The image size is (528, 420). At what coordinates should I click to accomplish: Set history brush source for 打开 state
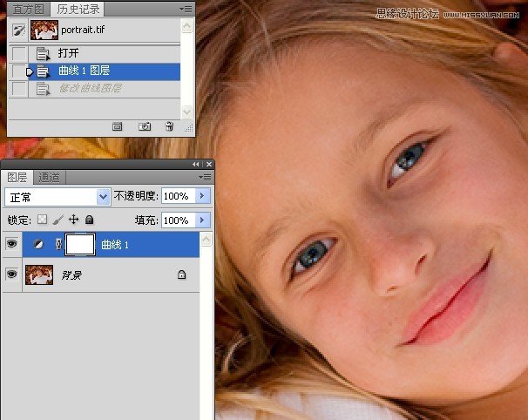tap(18, 53)
